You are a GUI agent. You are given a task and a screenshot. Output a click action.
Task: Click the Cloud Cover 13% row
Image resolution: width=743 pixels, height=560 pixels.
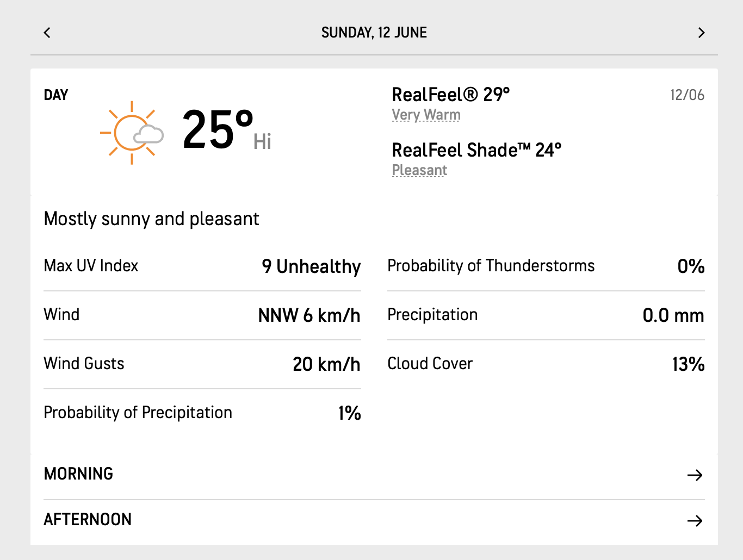(546, 364)
